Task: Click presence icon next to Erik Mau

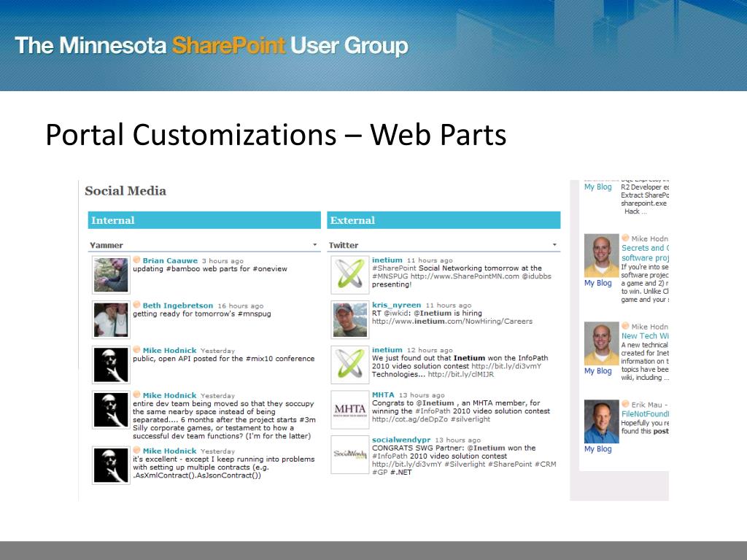Action: pyautogui.click(x=625, y=404)
